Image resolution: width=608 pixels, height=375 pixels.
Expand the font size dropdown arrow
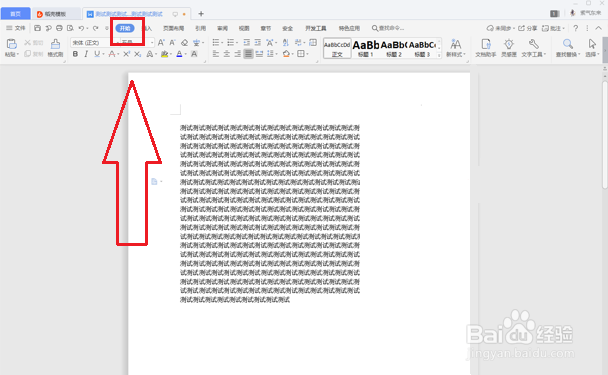pos(152,42)
